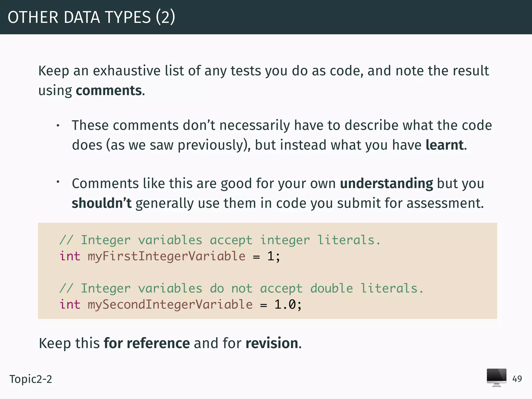Image resolution: width=532 pixels, height=399 pixels.
Task: Click the bold word 'learnt'
Action: coord(445,145)
